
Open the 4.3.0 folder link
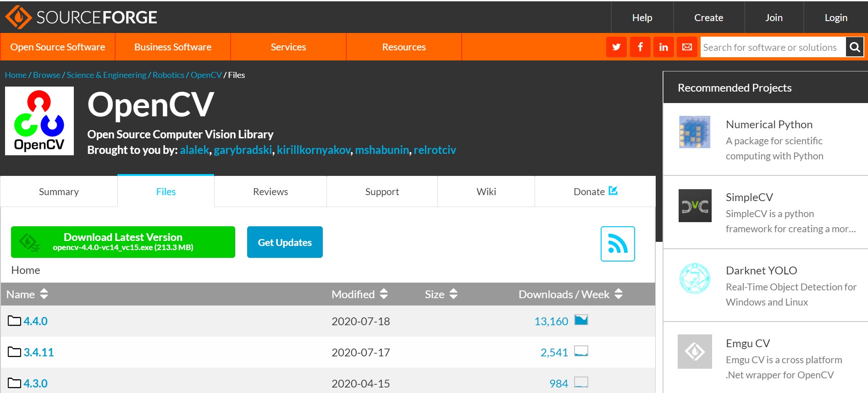coord(35,383)
